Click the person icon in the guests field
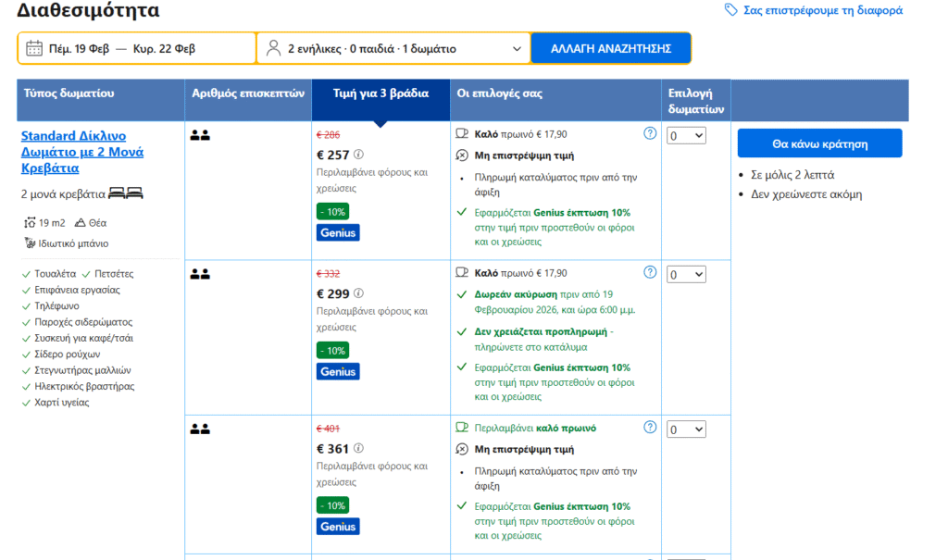The width and height of the screenshot is (948, 560). [273, 48]
